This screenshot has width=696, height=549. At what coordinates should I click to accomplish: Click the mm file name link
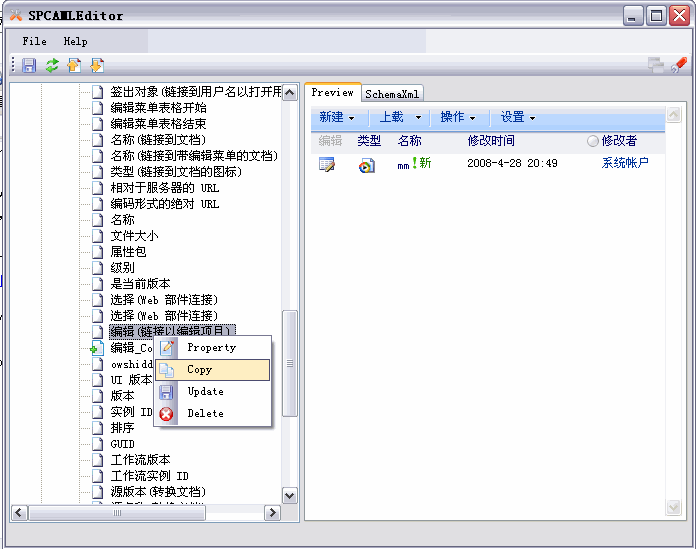click(403, 166)
